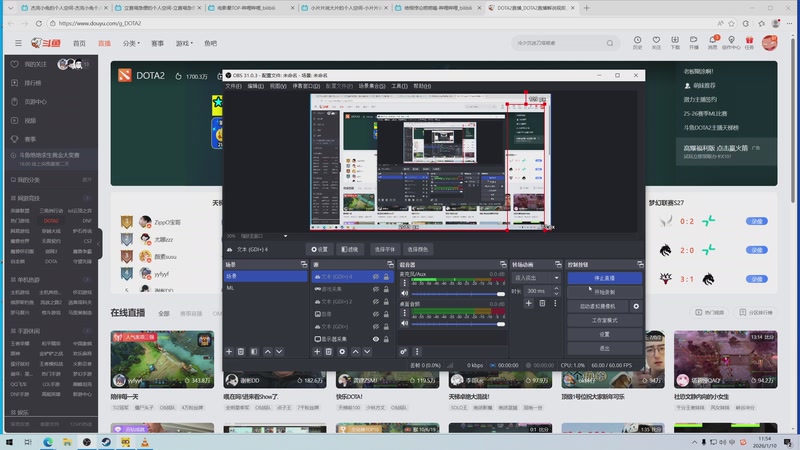Open 麦克风/Aux three-dot options menu
This screenshot has width=800, height=450.
coord(405,283)
